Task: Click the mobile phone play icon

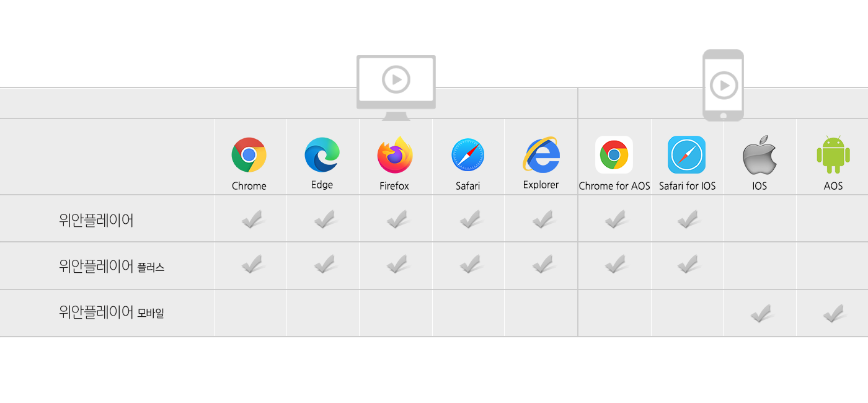Action: (723, 85)
